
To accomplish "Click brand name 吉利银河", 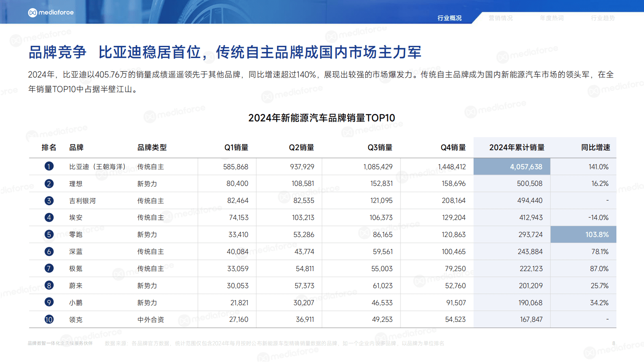I will 82,201.
